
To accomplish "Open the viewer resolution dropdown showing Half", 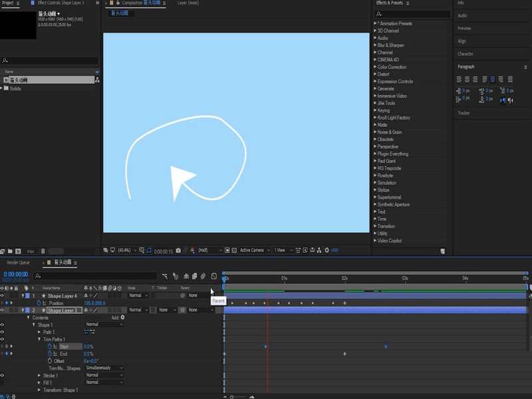I will (209, 250).
